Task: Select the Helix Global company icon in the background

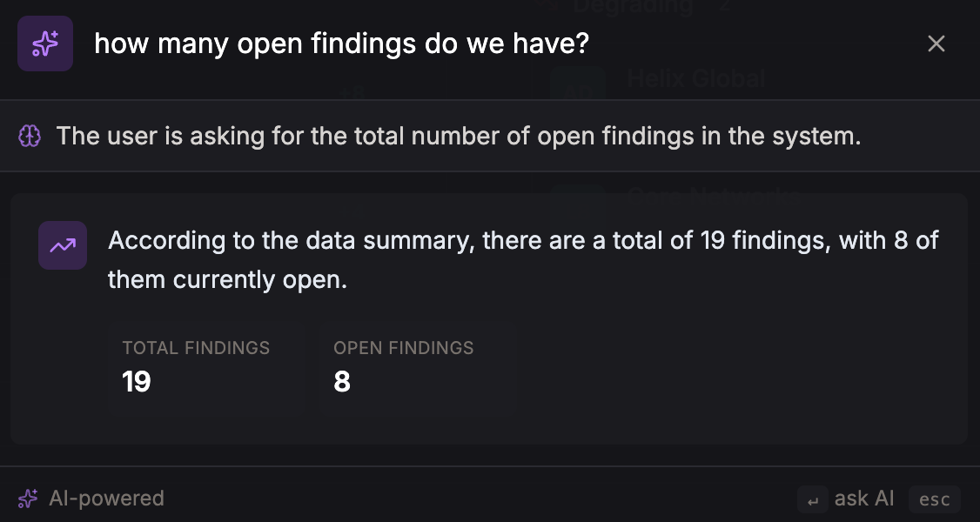Action: pyautogui.click(x=578, y=86)
